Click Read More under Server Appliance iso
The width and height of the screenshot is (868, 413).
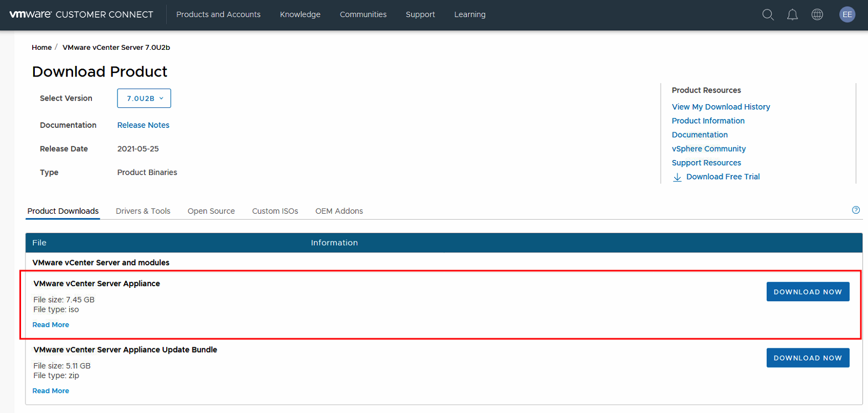pyautogui.click(x=51, y=325)
